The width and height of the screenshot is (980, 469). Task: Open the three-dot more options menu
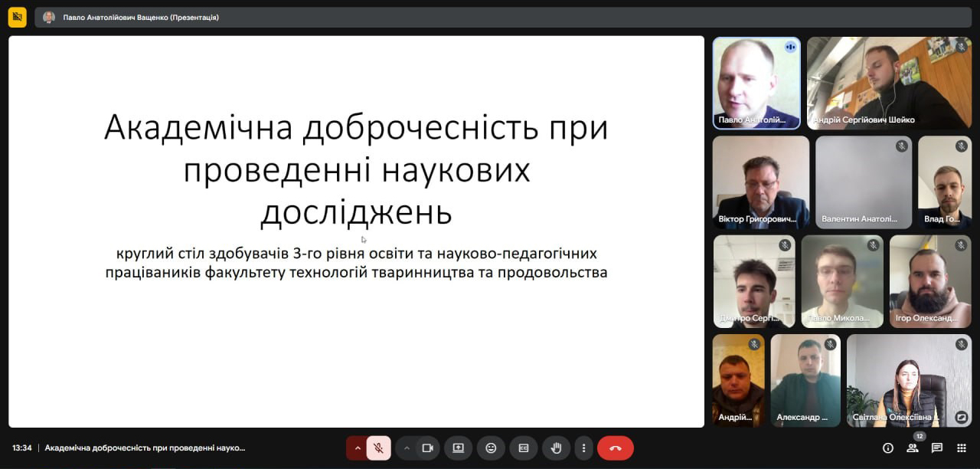[584, 448]
